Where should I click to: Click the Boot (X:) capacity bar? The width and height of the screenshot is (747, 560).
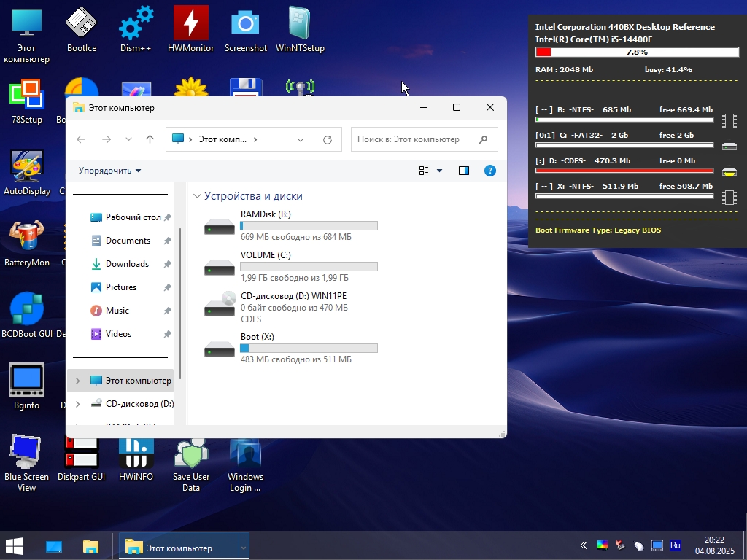(x=309, y=349)
